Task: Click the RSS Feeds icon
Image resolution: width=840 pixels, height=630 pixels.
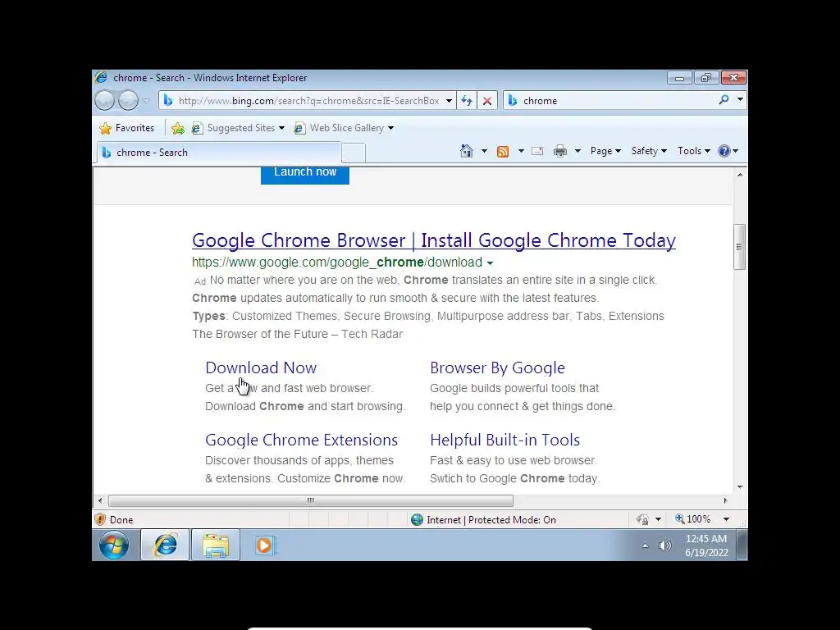Action: [503, 152]
